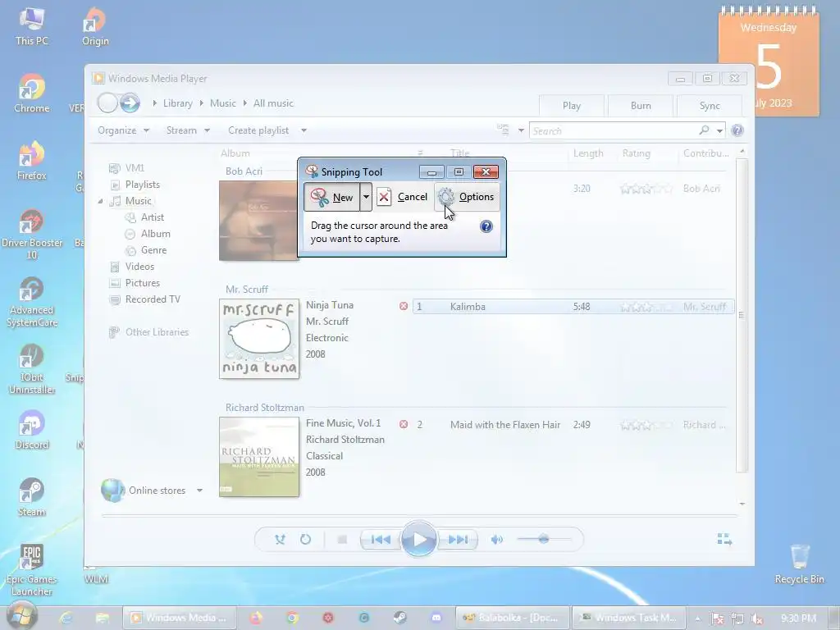Select VM1 library in navigation pane
Image resolution: width=840 pixels, height=630 pixels.
click(x=127, y=167)
